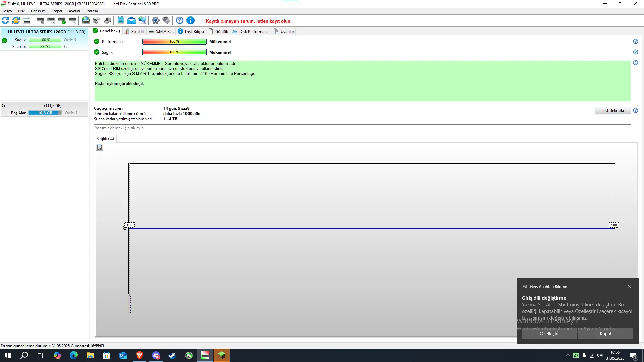Open the settings gear icon in toolbar
644x362 pixels.
coord(155,21)
